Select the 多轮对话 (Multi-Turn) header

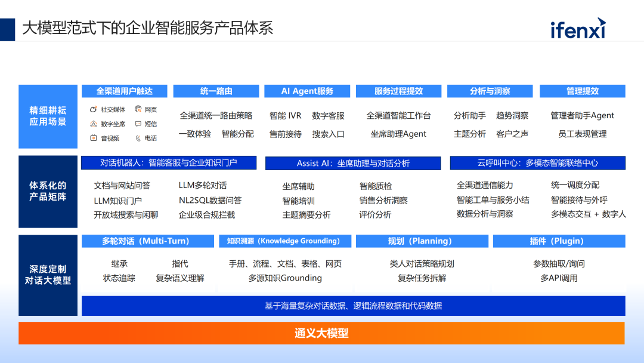coord(148,241)
